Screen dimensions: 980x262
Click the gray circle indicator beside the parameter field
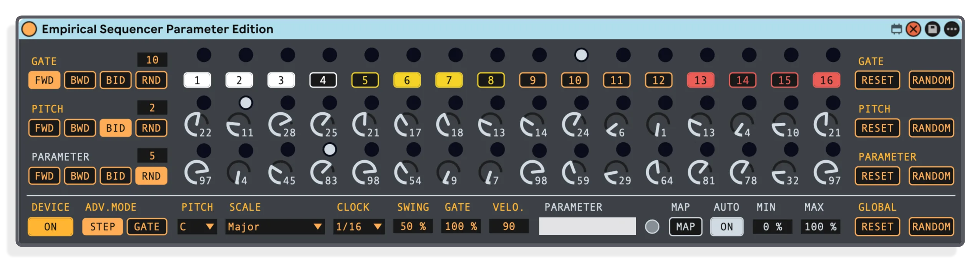click(652, 226)
